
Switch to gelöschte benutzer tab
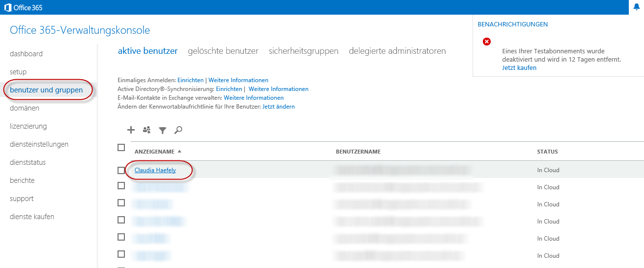[223, 51]
